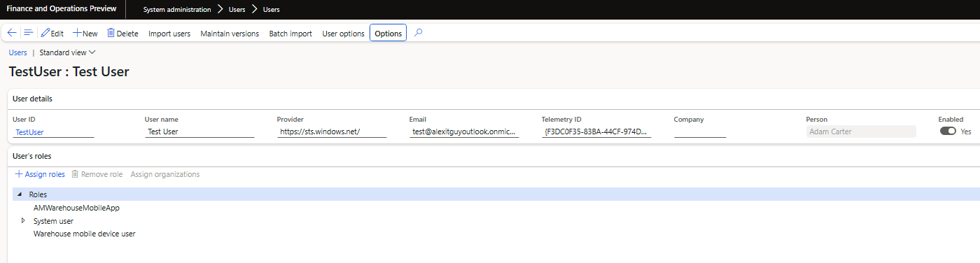Click the Delete trash button
Viewport: 980px width, 263px height.
pos(122,33)
